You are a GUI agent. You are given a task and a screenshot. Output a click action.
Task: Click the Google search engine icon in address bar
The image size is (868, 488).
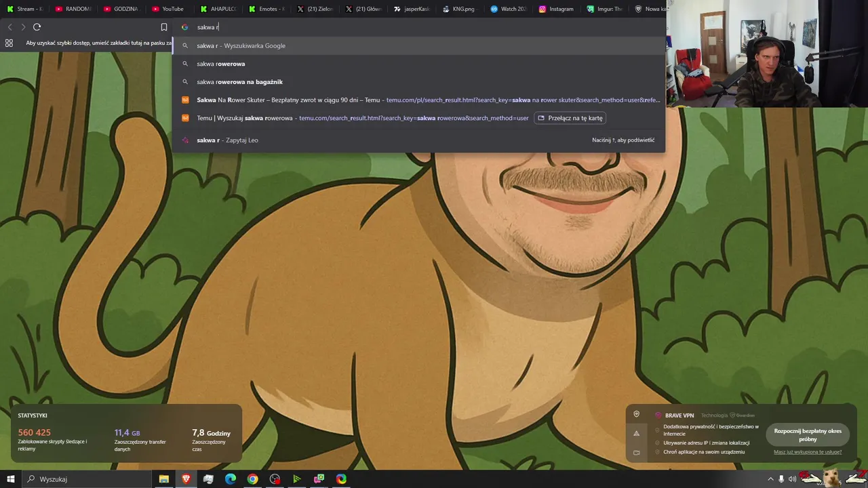coord(184,27)
